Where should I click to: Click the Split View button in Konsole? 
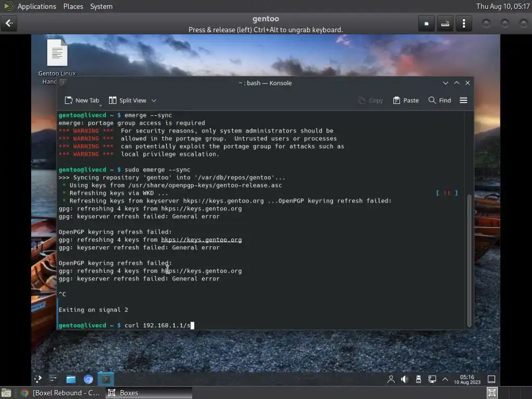[x=128, y=100]
